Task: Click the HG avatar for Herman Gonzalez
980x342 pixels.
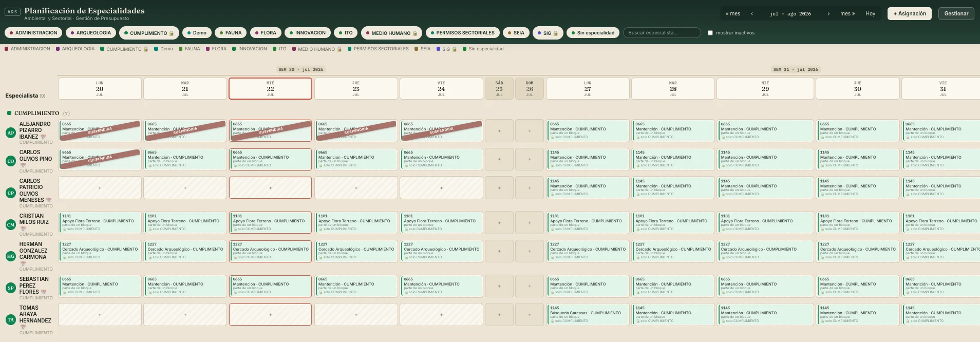Action: [x=11, y=256]
